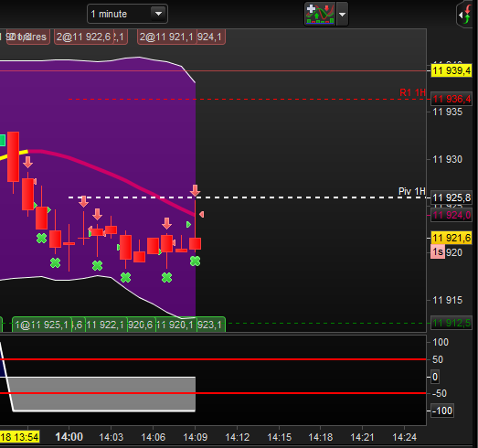Click the red-green arrows icon at top right
The image size is (478, 448).
(x=466, y=14)
